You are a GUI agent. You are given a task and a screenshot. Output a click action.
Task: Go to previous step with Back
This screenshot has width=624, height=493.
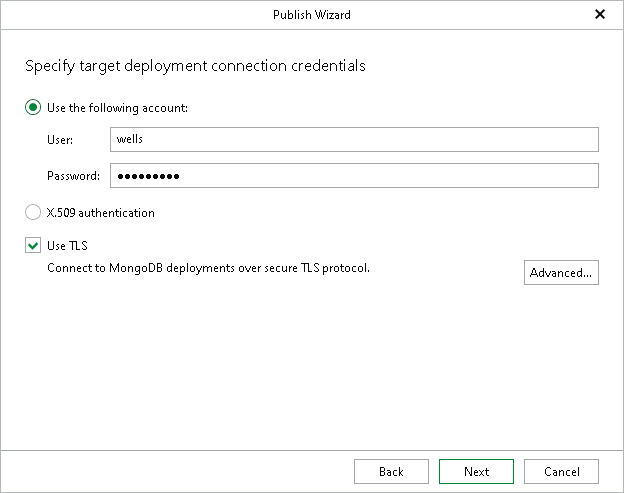point(391,472)
